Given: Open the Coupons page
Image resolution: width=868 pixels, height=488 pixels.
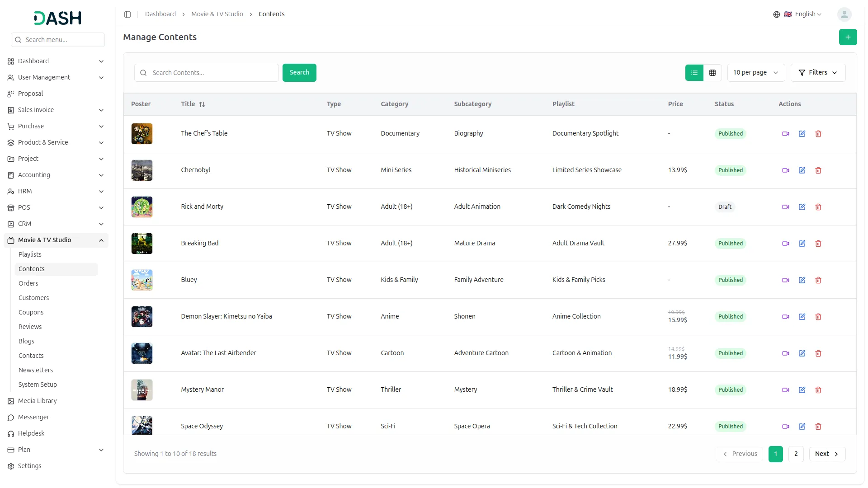Looking at the screenshot, I should point(31,313).
